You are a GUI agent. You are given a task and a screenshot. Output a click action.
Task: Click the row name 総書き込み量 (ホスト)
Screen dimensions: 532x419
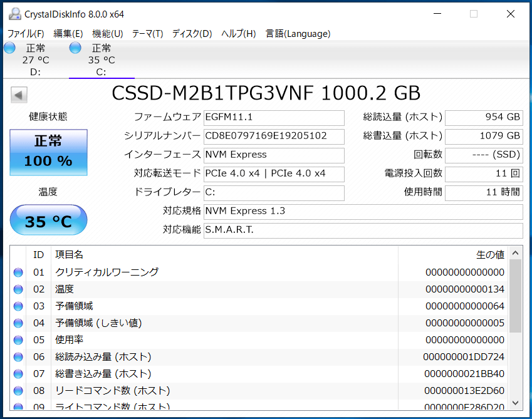[x=103, y=373]
